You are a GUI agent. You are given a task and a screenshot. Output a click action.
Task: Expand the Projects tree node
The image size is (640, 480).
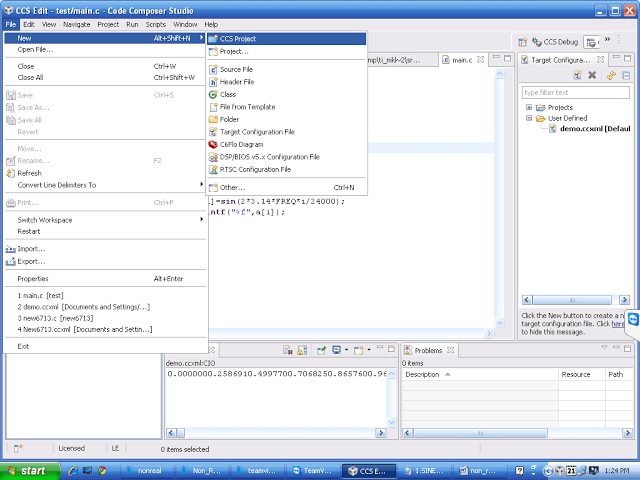[x=529, y=107]
